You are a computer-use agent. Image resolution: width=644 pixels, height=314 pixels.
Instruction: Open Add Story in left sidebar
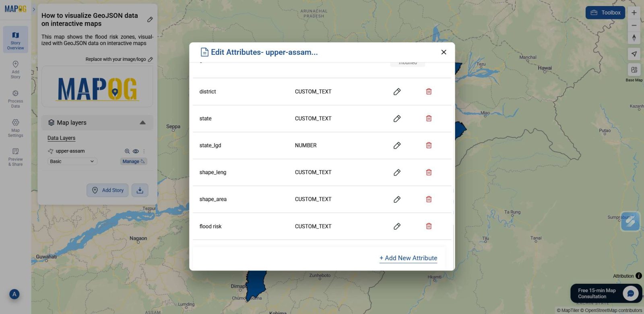pos(15,69)
